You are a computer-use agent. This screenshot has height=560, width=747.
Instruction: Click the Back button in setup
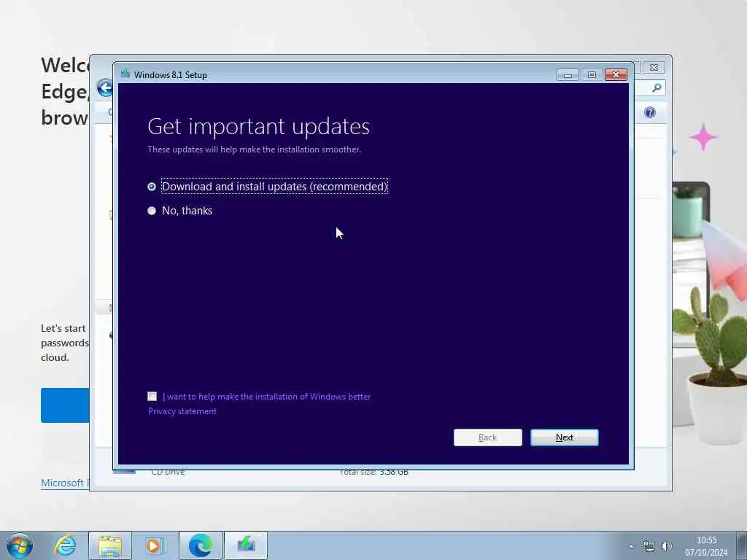click(x=487, y=437)
